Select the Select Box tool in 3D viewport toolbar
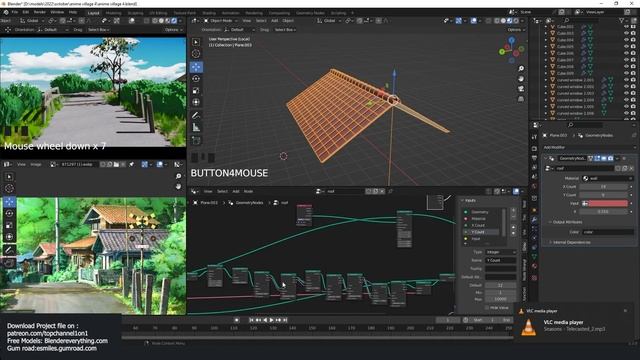The height and width of the screenshot is (360, 640). [196, 42]
